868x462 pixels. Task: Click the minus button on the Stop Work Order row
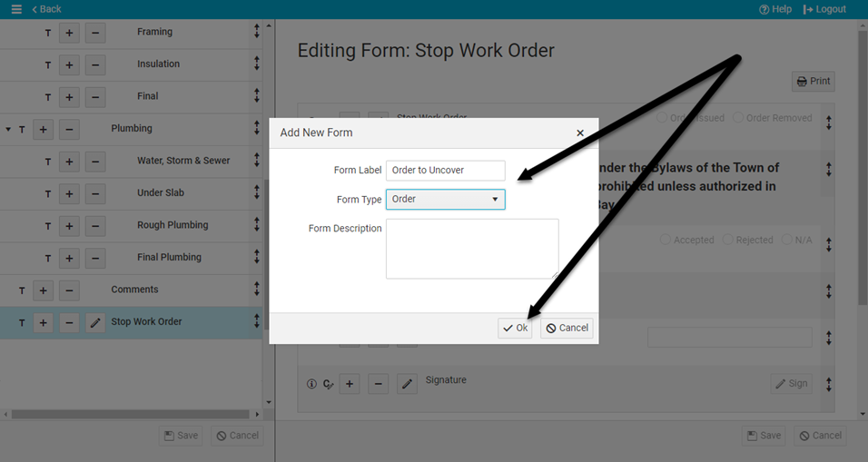[x=69, y=322]
